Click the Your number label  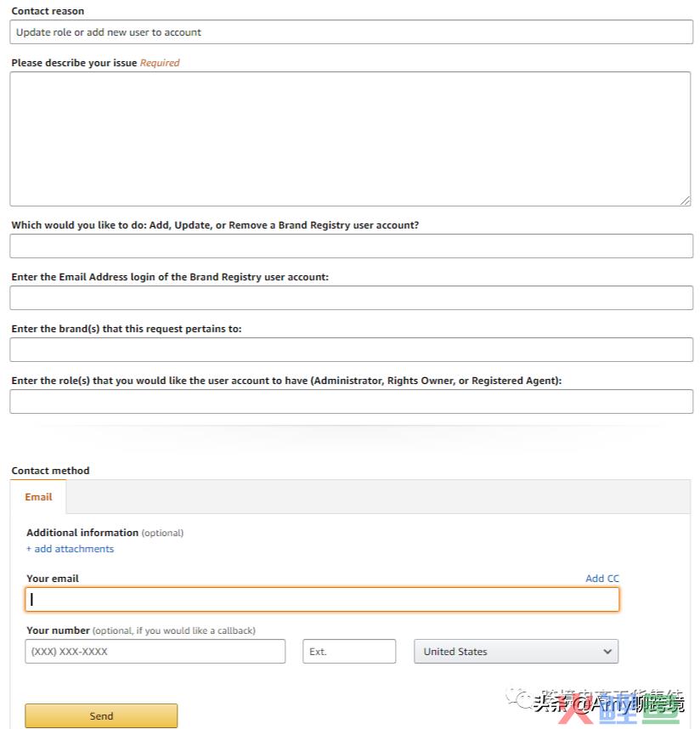(58, 630)
